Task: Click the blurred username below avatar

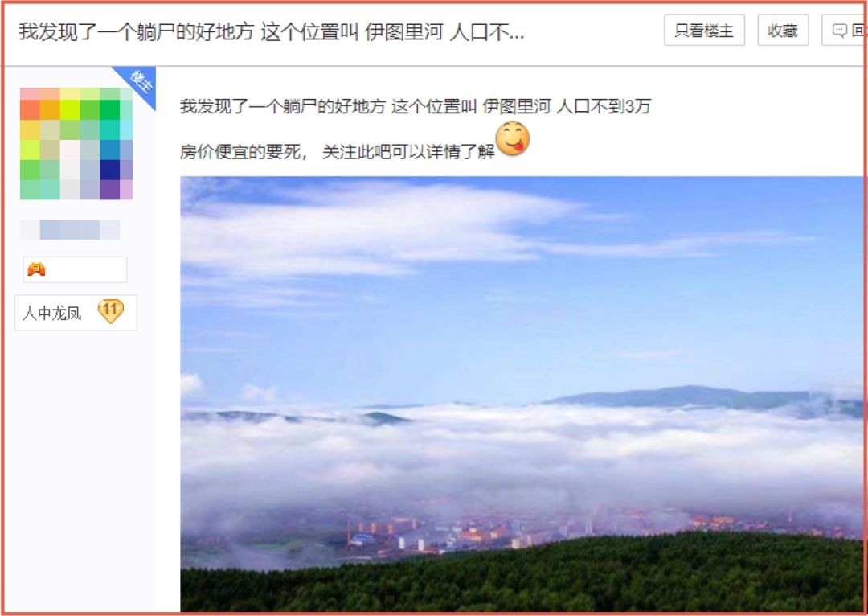Action: coord(70,229)
